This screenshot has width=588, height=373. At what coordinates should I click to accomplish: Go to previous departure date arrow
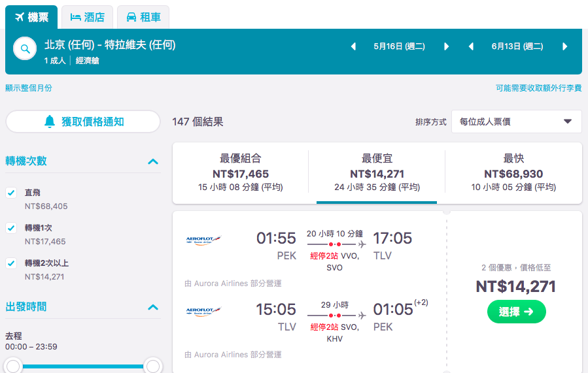coord(353,46)
